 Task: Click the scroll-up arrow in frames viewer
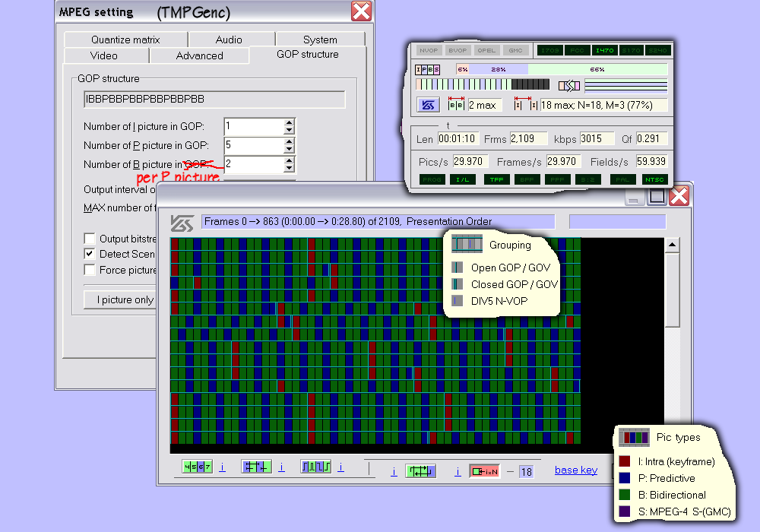(x=672, y=245)
